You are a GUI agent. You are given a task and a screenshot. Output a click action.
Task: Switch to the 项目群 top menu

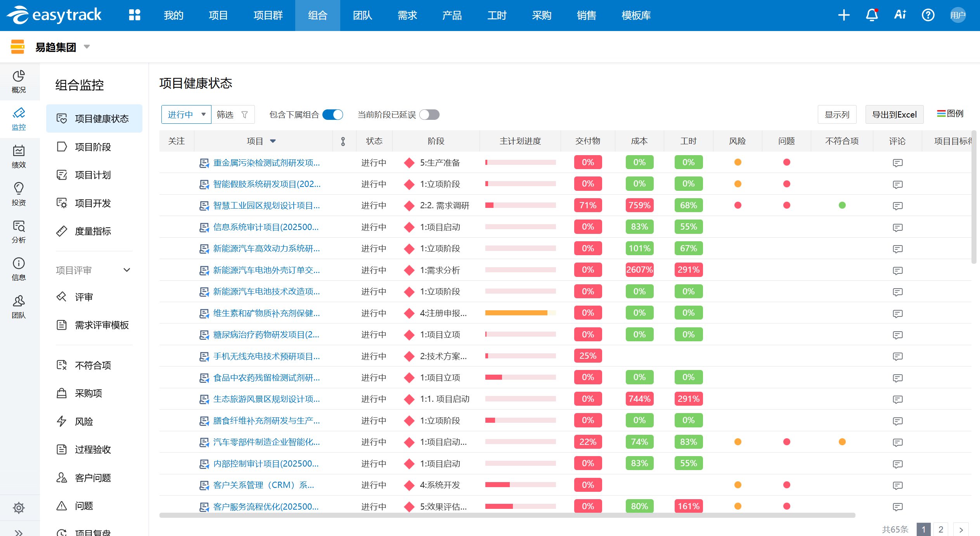[x=268, y=16]
